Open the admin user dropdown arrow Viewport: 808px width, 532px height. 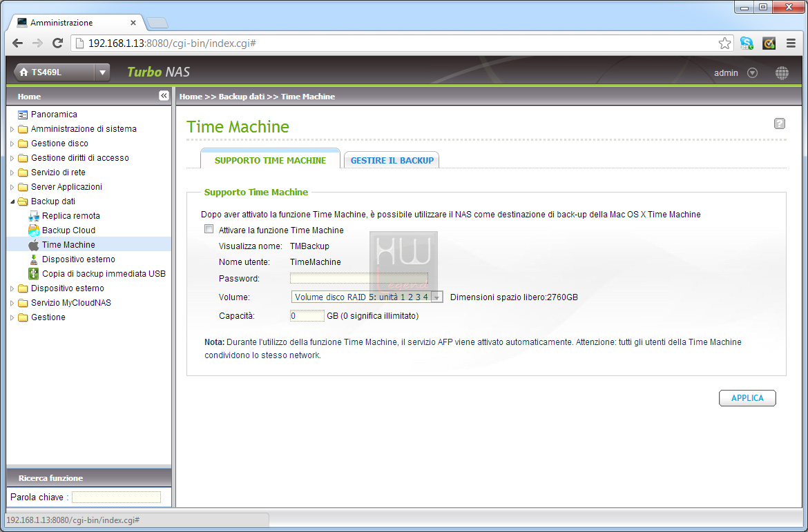point(752,73)
